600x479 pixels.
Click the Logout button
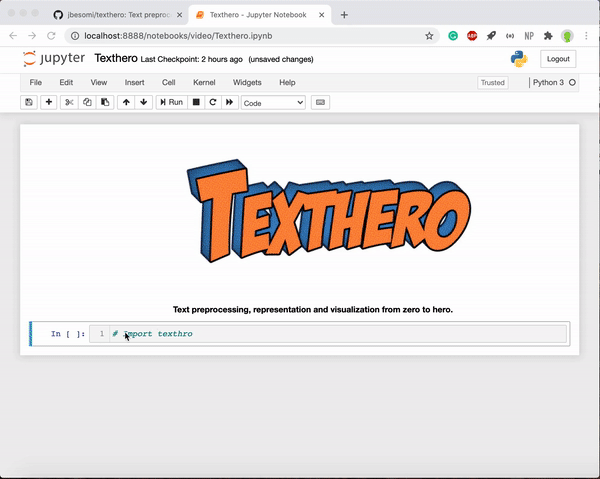pyautogui.click(x=558, y=59)
